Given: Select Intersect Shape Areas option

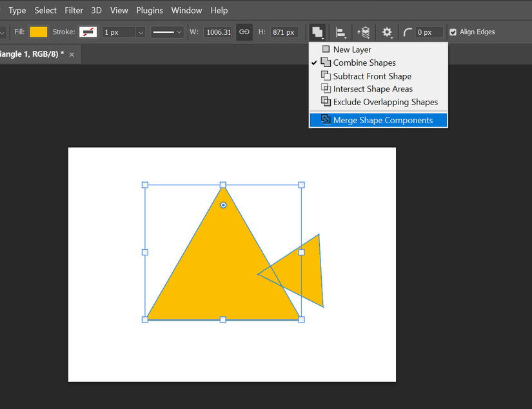Looking at the screenshot, I should [367, 89].
